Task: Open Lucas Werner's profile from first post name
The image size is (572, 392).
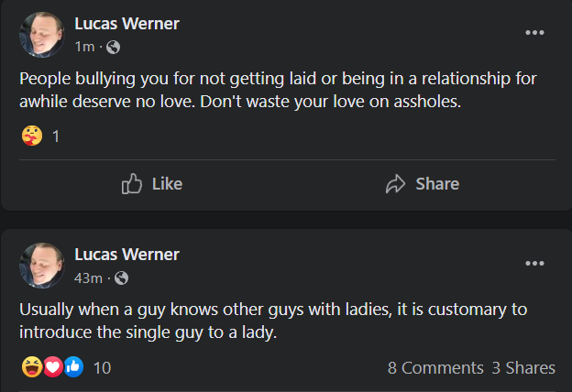Action: pos(126,24)
